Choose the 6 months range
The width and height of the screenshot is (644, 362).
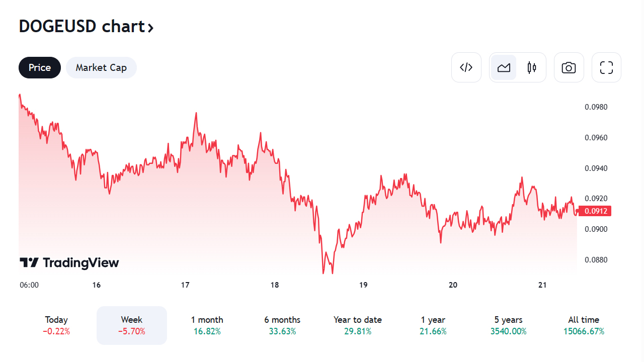pyautogui.click(x=282, y=325)
